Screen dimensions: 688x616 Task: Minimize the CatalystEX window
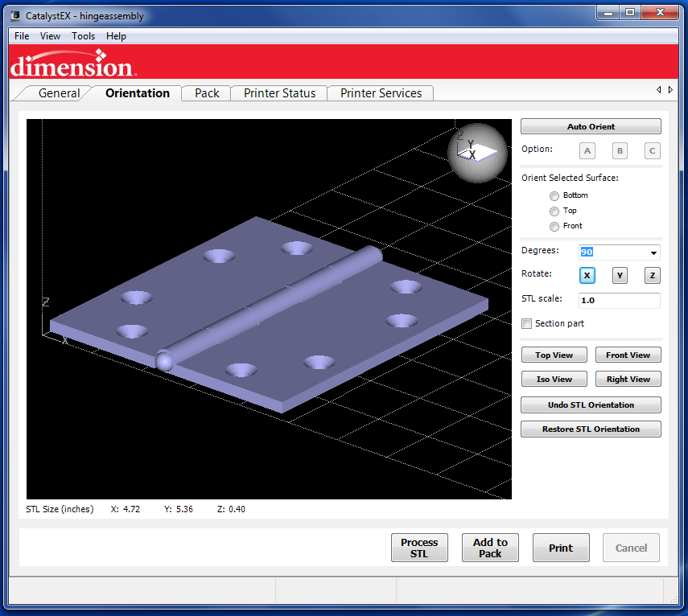(608, 13)
